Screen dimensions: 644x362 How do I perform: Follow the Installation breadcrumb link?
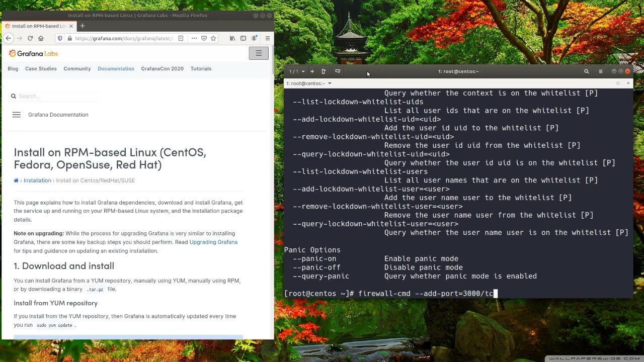(37, 180)
